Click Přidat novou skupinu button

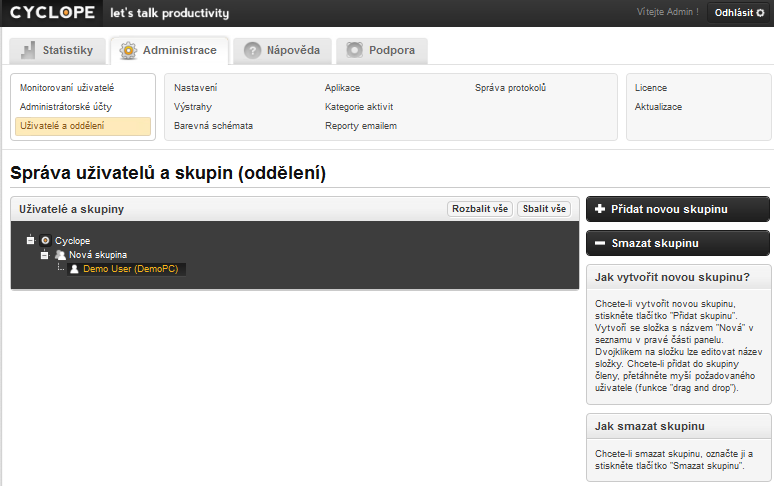(678, 209)
